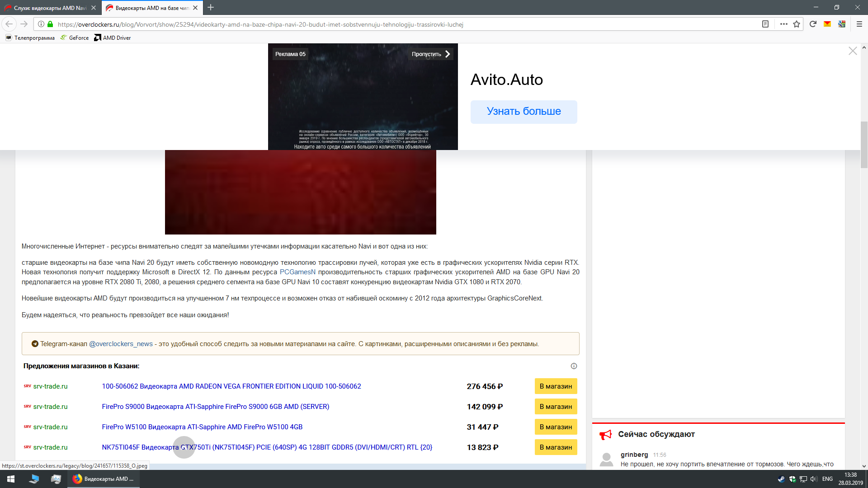The width and height of the screenshot is (868, 488).
Task: Click the shop offers info icon
Action: coord(574,366)
